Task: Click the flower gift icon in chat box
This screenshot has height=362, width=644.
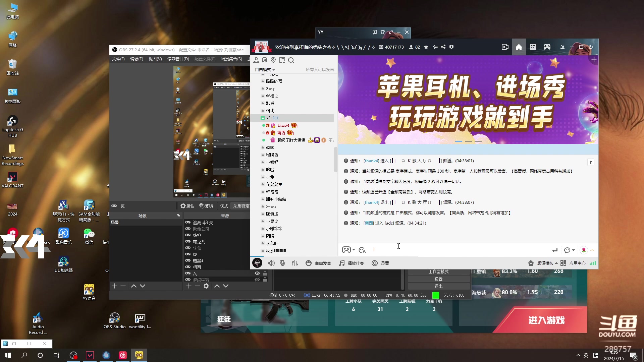Action: (x=584, y=250)
